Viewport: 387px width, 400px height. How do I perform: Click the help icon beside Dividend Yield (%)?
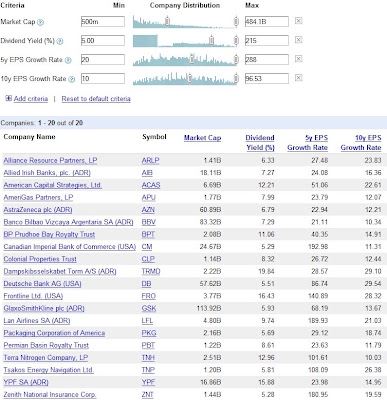pyautogui.click(x=60, y=41)
